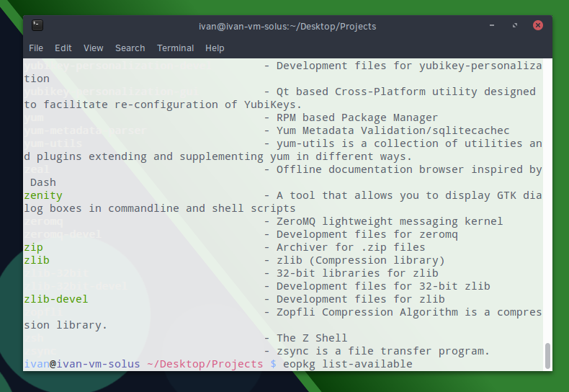Click the 'Development files for zlib' description
The image size is (569, 392).
point(360,299)
